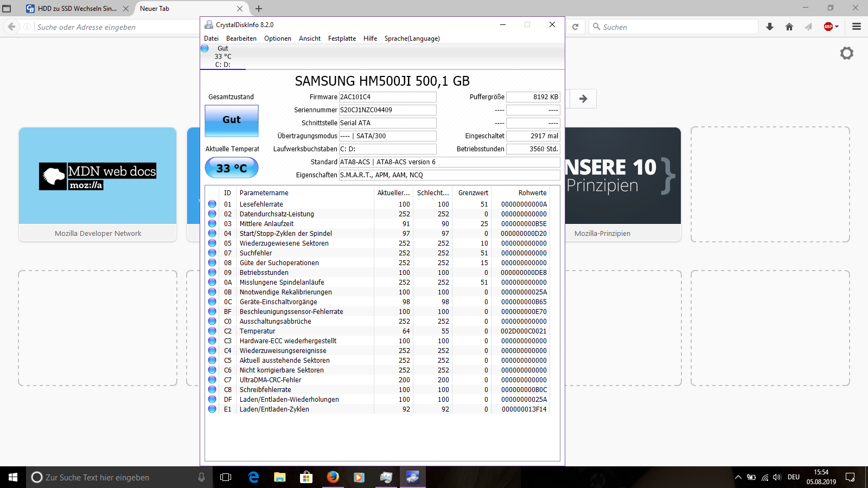Open new tab page settings gear

pyautogui.click(x=847, y=53)
